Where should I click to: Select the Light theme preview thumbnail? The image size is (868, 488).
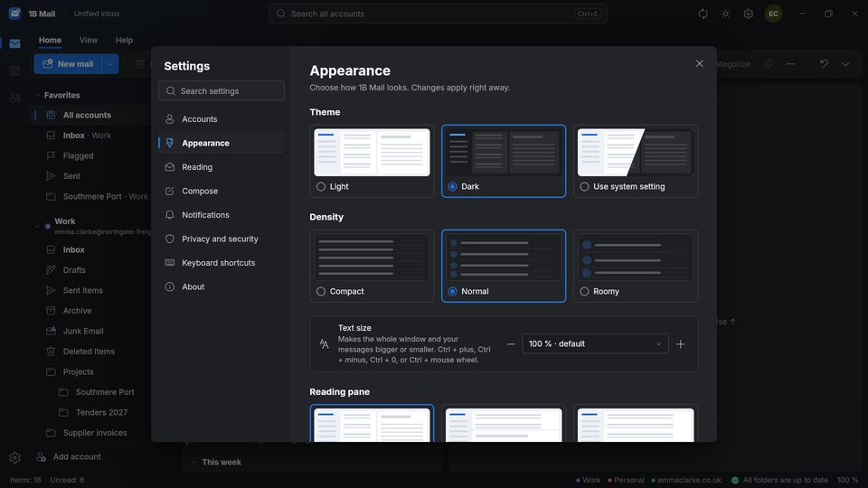point(372,153)
